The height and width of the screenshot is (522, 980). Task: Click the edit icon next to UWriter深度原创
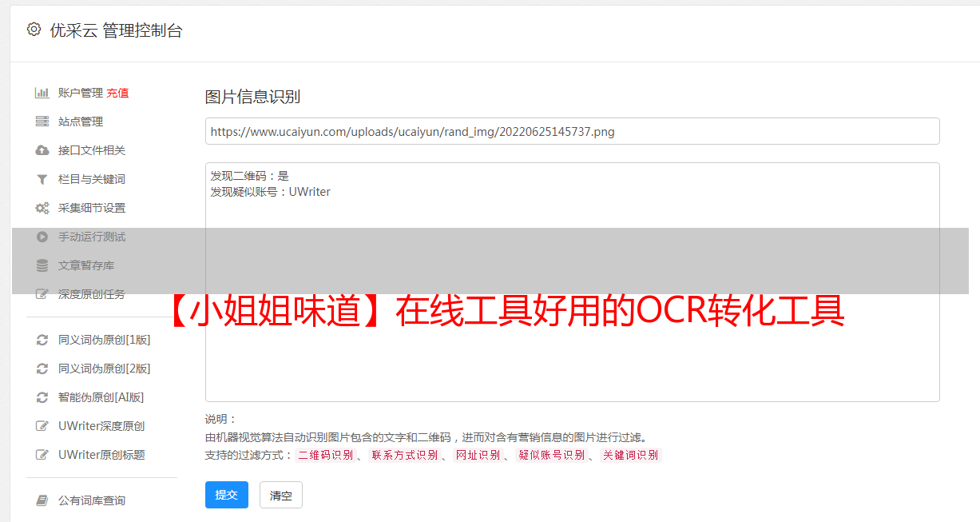42,426
